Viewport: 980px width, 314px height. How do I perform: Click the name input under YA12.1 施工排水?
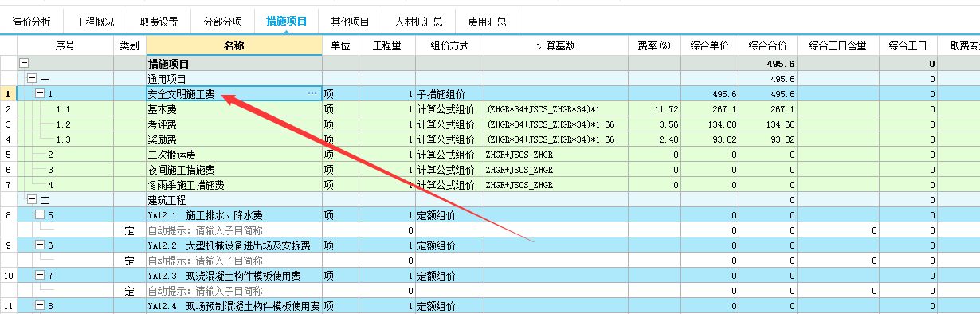(x=234, y=230)
